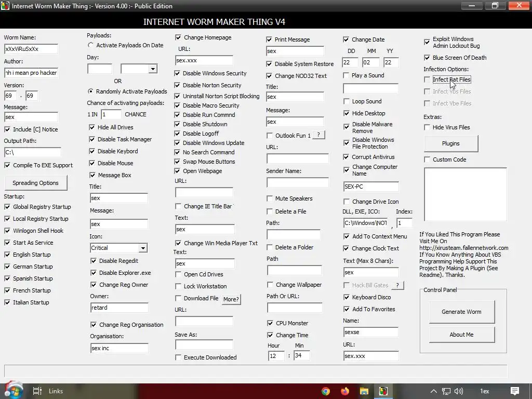
Task: Click the Owner field containing retard
Action: 119,308
